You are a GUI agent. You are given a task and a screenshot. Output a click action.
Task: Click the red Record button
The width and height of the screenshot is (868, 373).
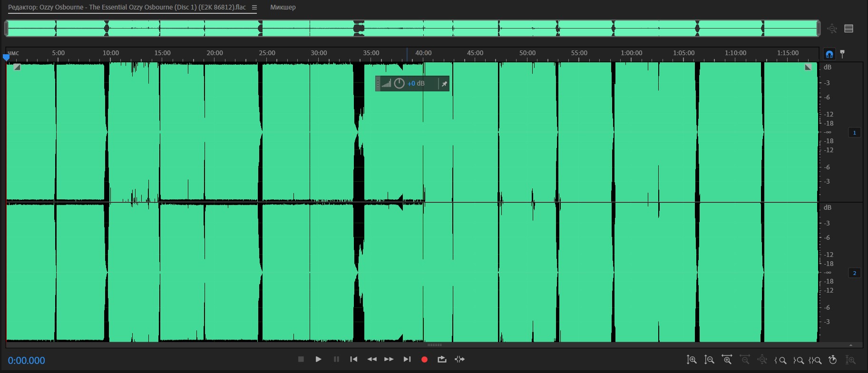coord(424,360)
